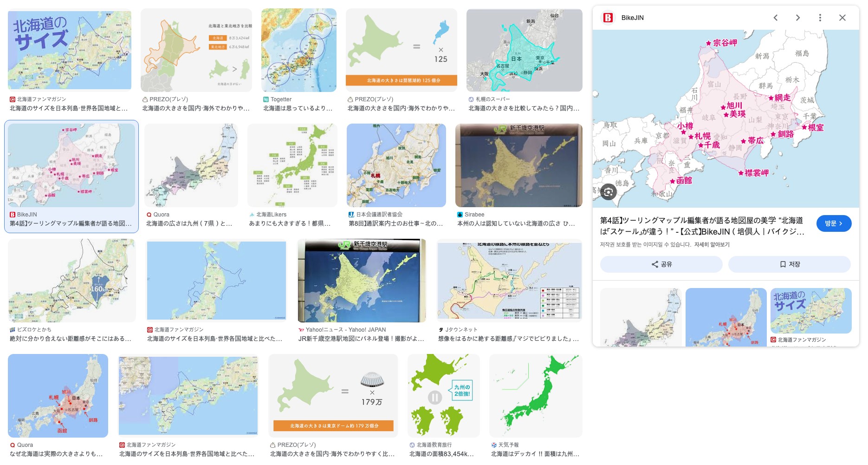Image resolution: width=868 pixels, height=465 pixels.
Task: Open PREZO orange Tohoku comparison thumbnail
Action: click(196, 50)
